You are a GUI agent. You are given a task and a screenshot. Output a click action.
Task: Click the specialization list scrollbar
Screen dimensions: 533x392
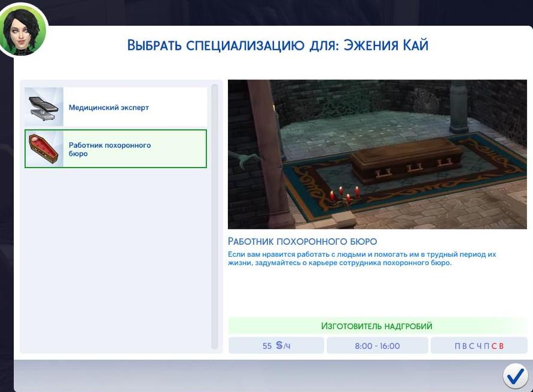[x=215, y=217]
